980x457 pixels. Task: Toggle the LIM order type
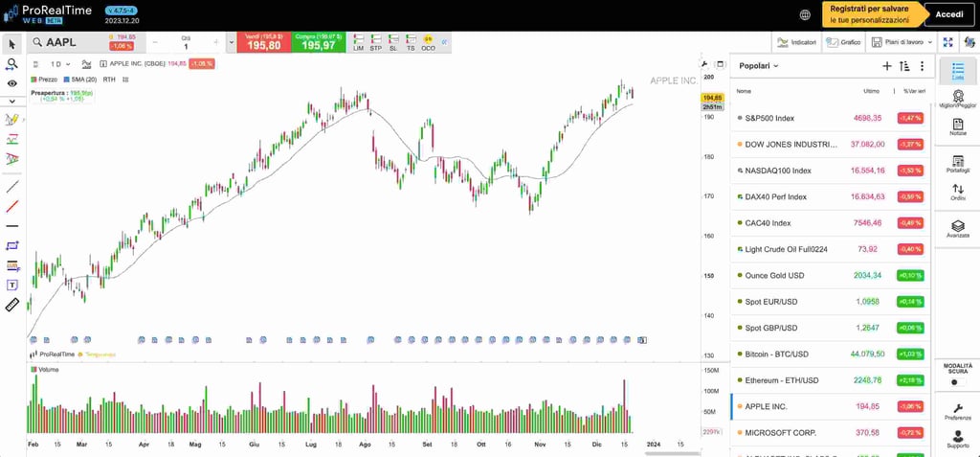tap(358, 42)
